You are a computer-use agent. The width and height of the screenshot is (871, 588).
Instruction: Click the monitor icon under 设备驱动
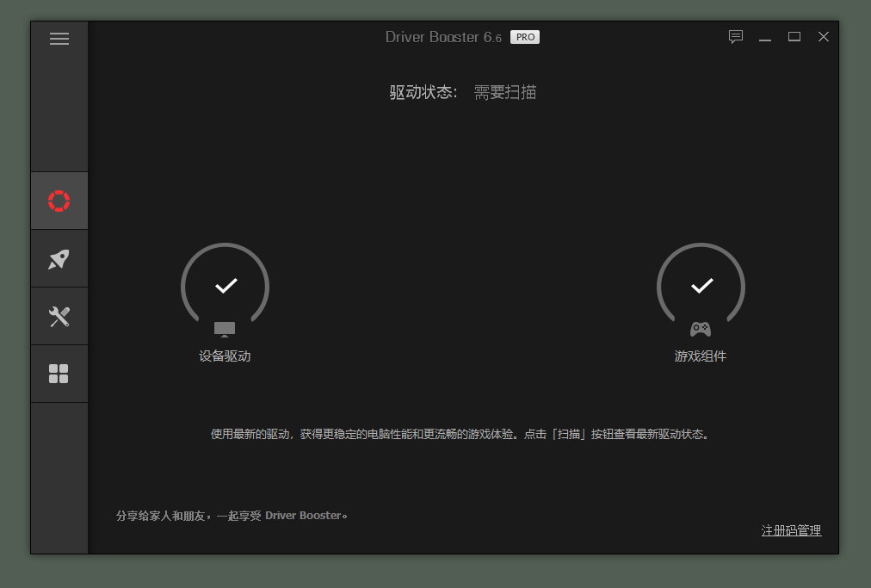point(225,328)
